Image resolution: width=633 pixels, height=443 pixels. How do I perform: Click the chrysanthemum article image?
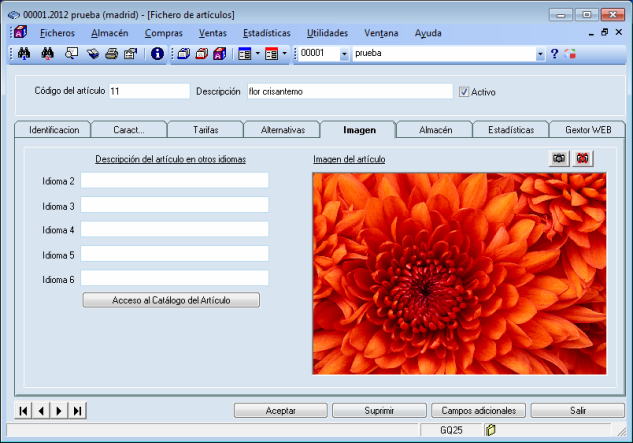point(459,273)
